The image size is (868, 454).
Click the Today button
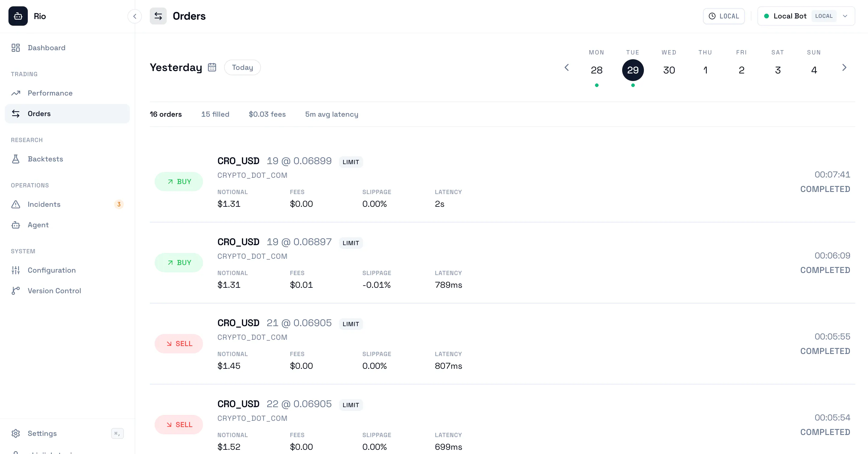pos(242,67)
